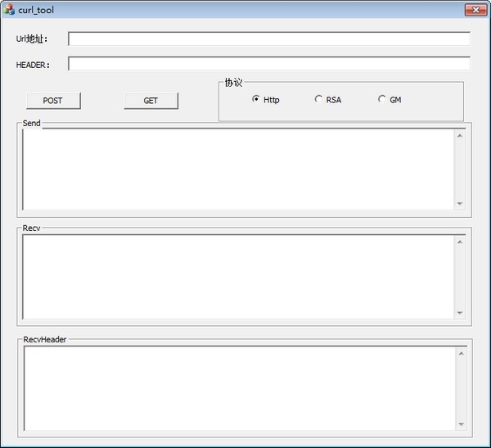Screen dimensions: 491x448
Task: Click the Recv box scroll down arrow
Action: [x=459, y=312]
